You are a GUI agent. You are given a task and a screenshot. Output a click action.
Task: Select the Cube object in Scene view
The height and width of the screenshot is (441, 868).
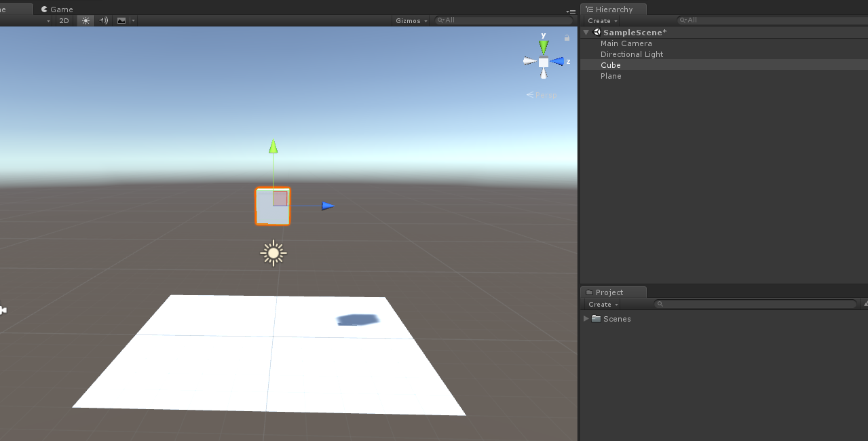tap(273, 206)
